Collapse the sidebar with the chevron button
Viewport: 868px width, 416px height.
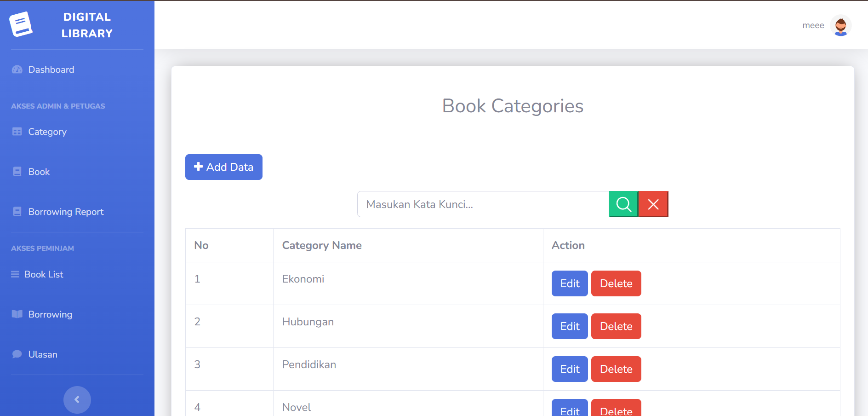point(77,399)
